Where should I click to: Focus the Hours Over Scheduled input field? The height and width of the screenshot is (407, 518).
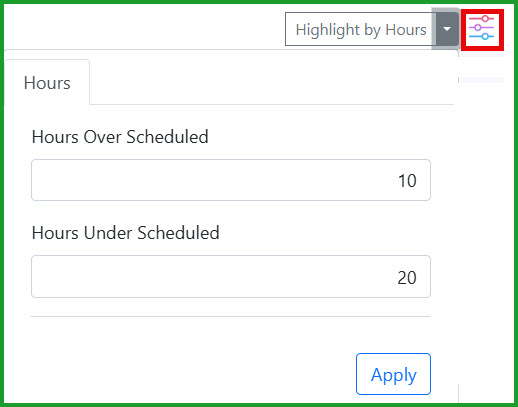[231, 180]
